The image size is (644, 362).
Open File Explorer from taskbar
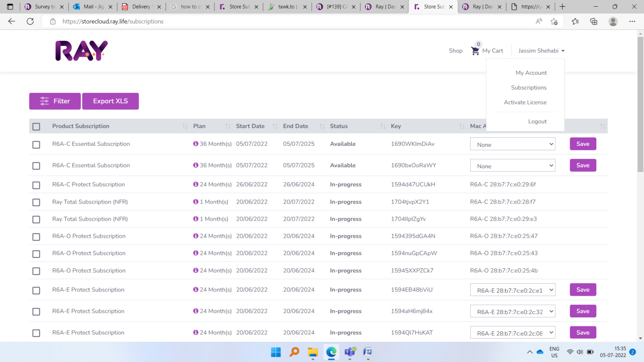(313, 352)
